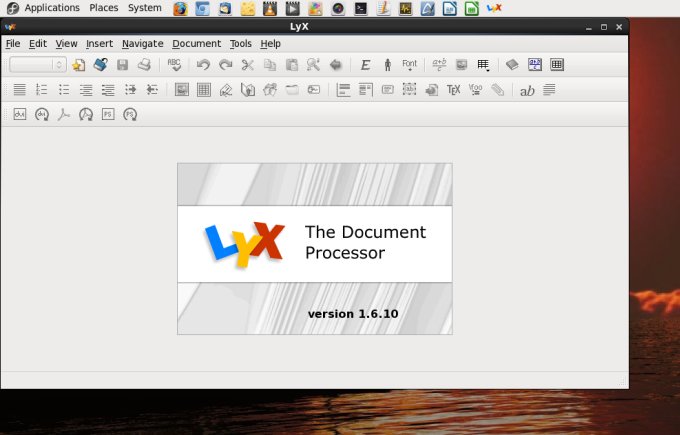Open the Navigate menu

(142, 44)
